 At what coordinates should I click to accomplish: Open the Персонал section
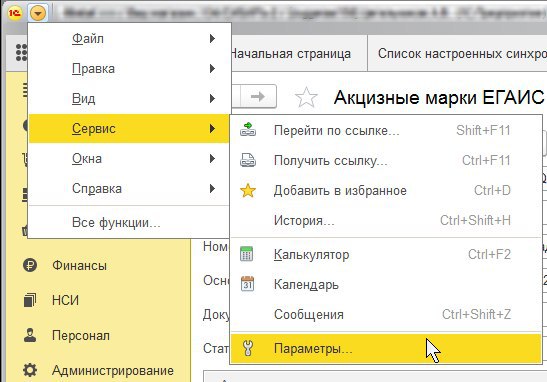pos(81,336)
